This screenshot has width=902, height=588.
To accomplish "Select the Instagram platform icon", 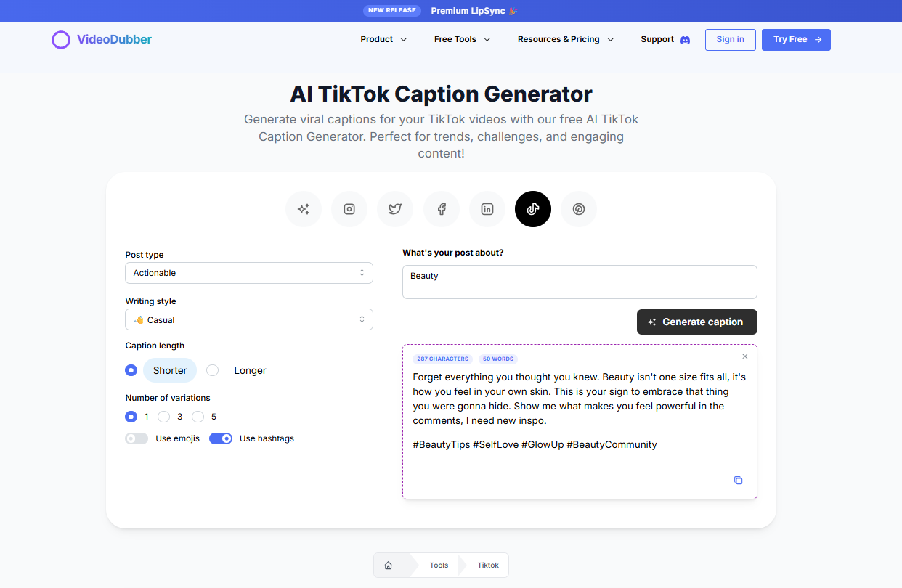I will point(349,209).
